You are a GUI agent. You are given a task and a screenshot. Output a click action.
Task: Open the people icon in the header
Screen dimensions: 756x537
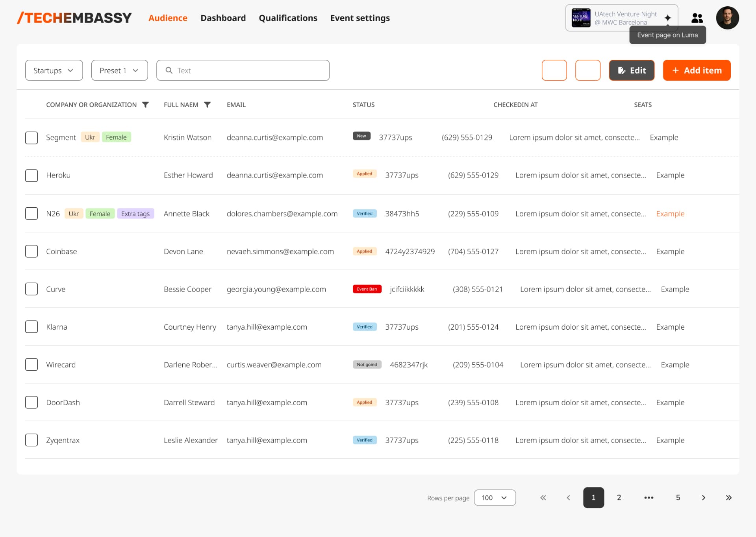point(697,18)
